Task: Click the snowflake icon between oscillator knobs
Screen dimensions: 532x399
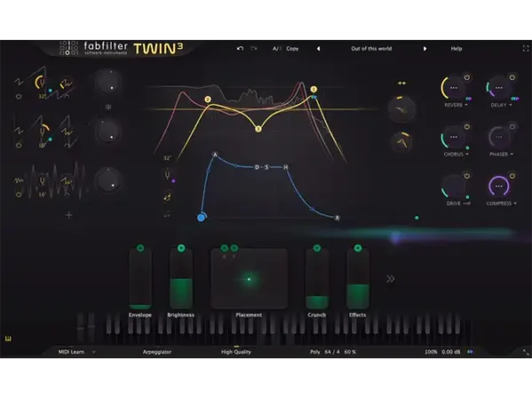Action: click(x=108, y=107)
